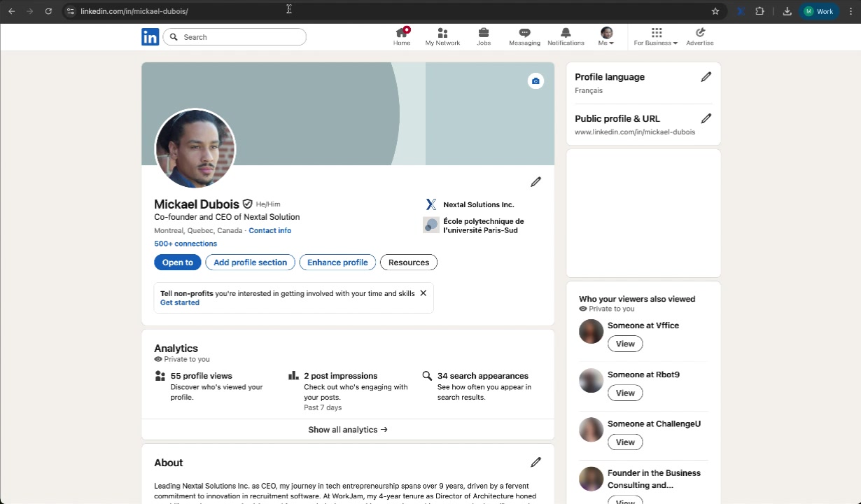Edit the About section with the pencil icon
861x504 pixels.
click(x=535, y=462)
